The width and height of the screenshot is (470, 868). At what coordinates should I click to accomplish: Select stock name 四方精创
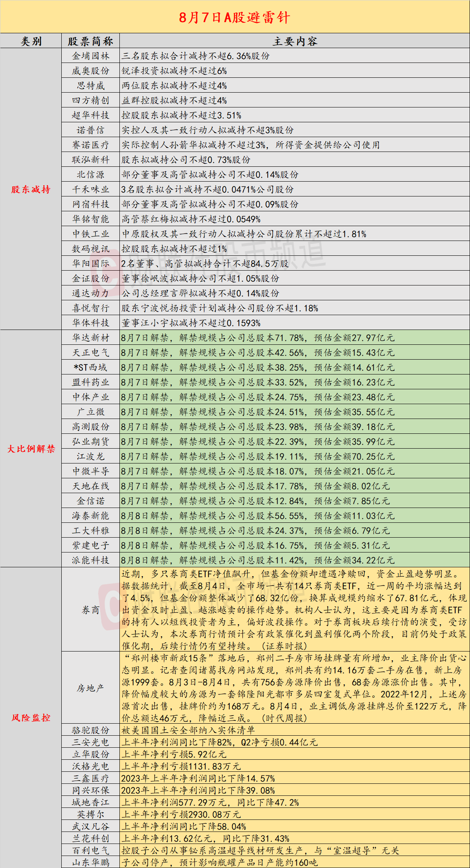click(91, 100)
